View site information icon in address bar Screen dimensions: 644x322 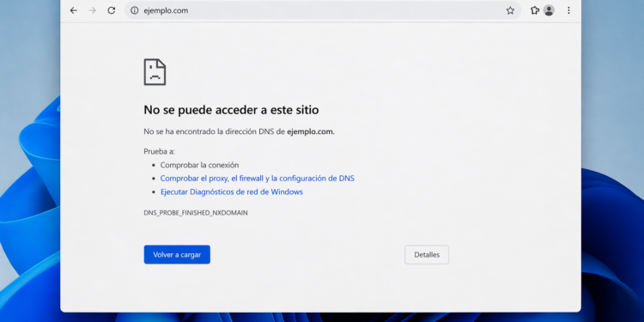pyautogui.click(x=134, y=10)
